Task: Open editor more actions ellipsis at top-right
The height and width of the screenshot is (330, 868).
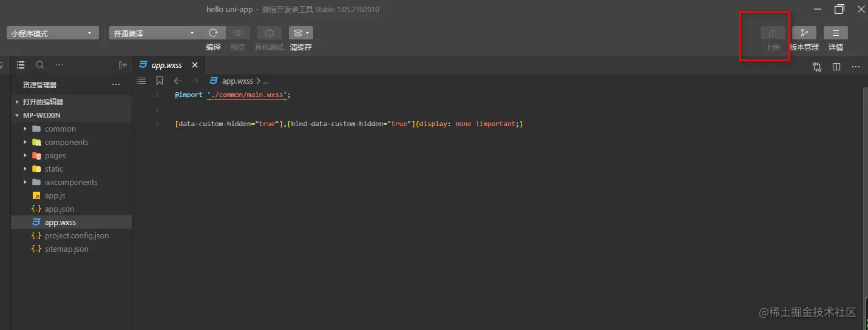Action: click(856, 67)
